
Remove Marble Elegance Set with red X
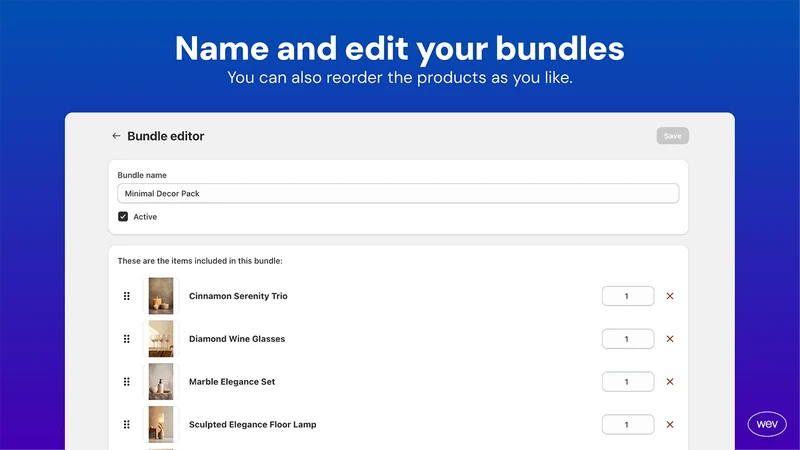coord(670,382)
